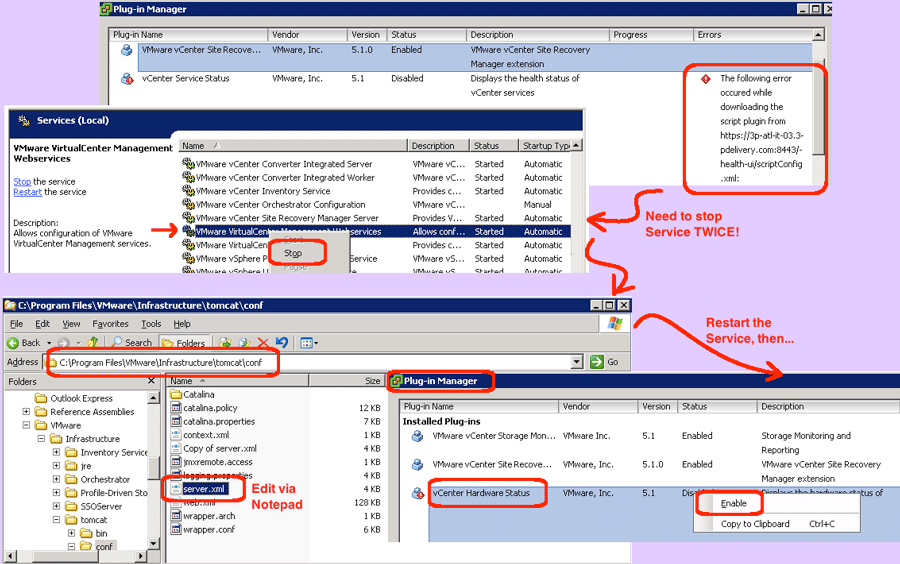
Task: Open the Help menu in Explorer
Action: (x=182, y=324)
